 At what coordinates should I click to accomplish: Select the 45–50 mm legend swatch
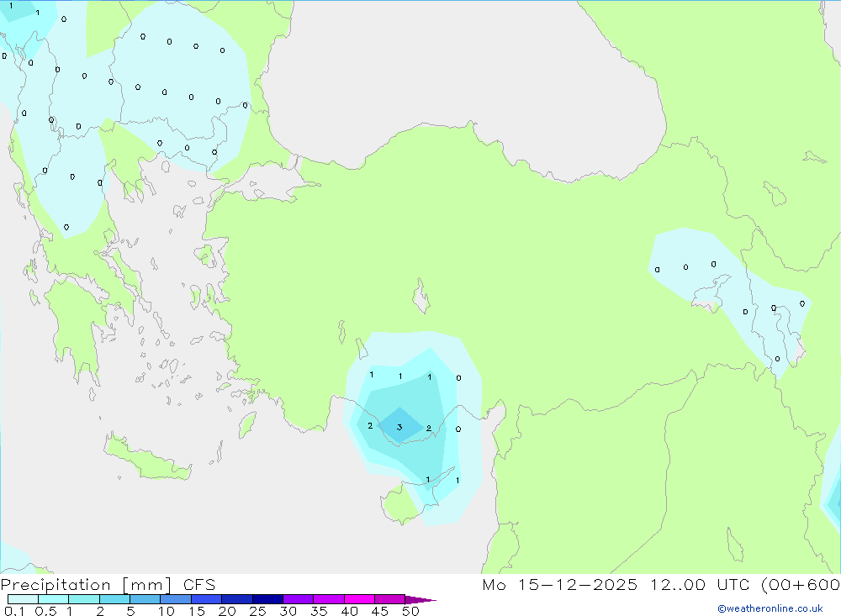[x=390, y=599]
